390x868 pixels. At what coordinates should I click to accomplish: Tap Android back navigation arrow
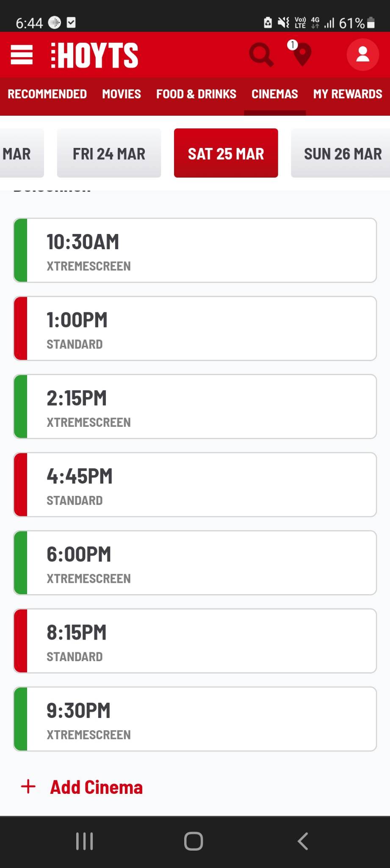(x=302, y=841)
